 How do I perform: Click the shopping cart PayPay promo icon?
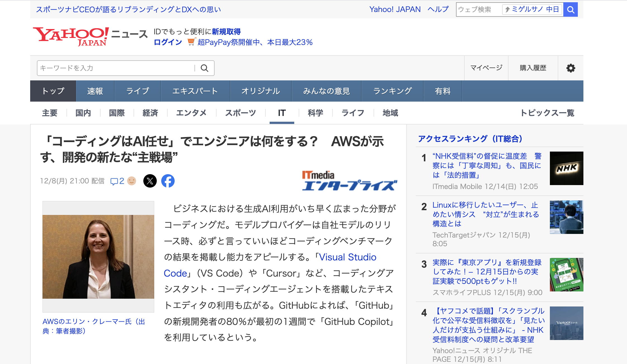pyautogui.click(x=191, y=42)
